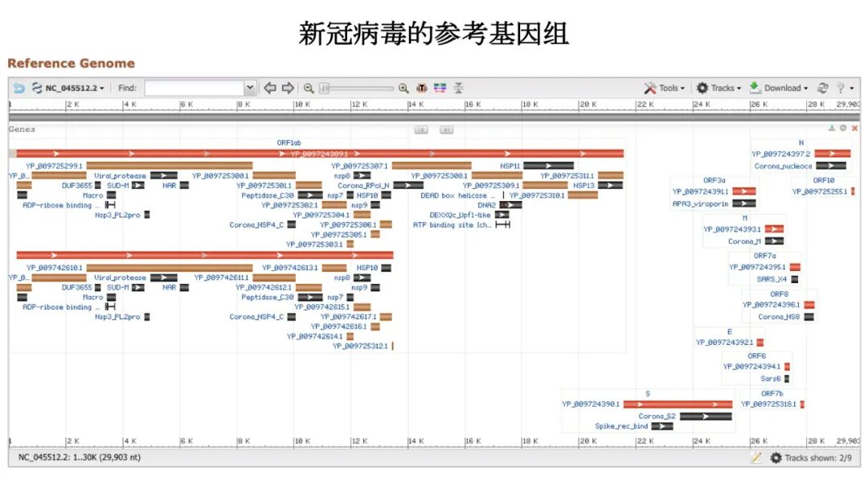Click the refresh icon next to Download menu
Screen dimensions: 868x489
(821, 88)
